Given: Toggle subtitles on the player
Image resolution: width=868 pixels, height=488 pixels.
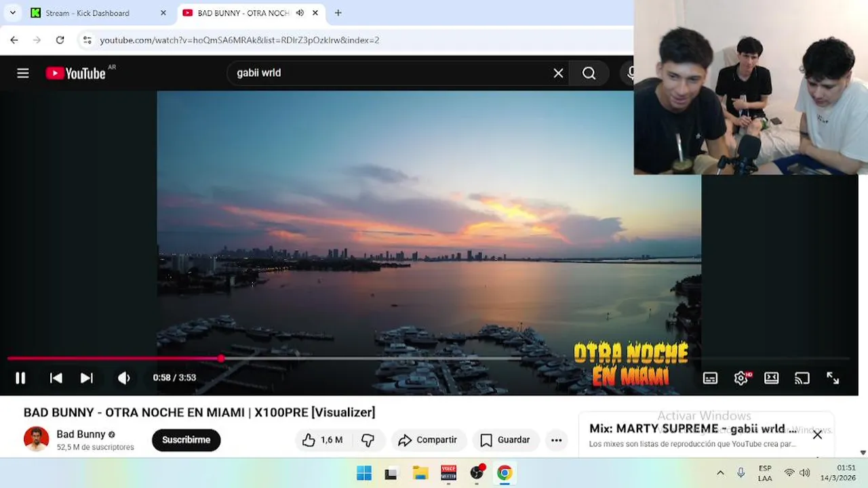Looking at the screenshot, I should (710, 378).
